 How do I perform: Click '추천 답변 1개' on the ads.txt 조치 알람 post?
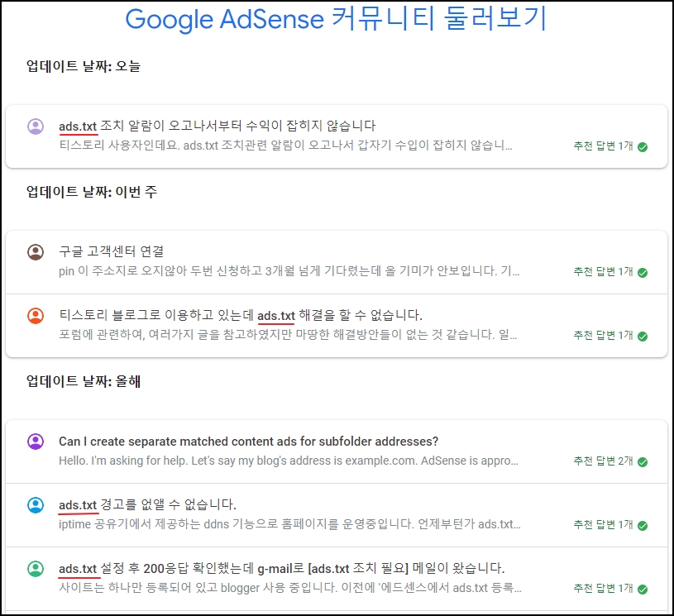603,146
